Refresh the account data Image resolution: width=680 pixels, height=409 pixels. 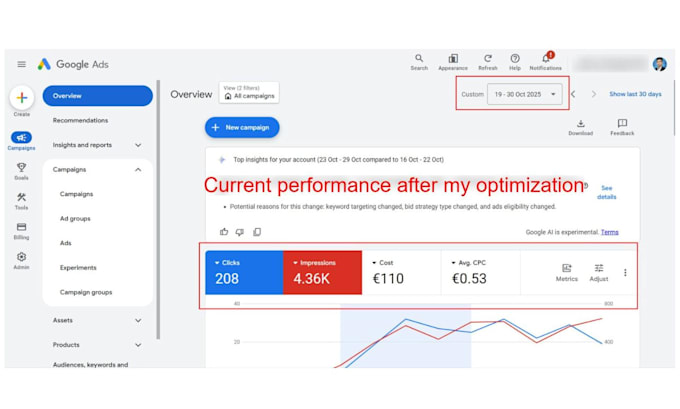(x=488, y=62)
